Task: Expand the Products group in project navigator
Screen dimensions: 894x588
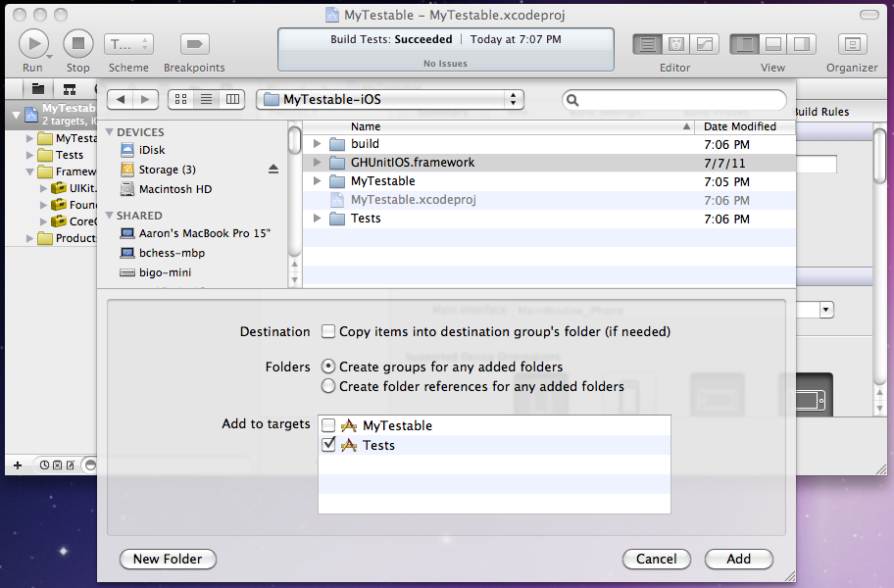Action: pyautogui.click(x=29, y=238)
